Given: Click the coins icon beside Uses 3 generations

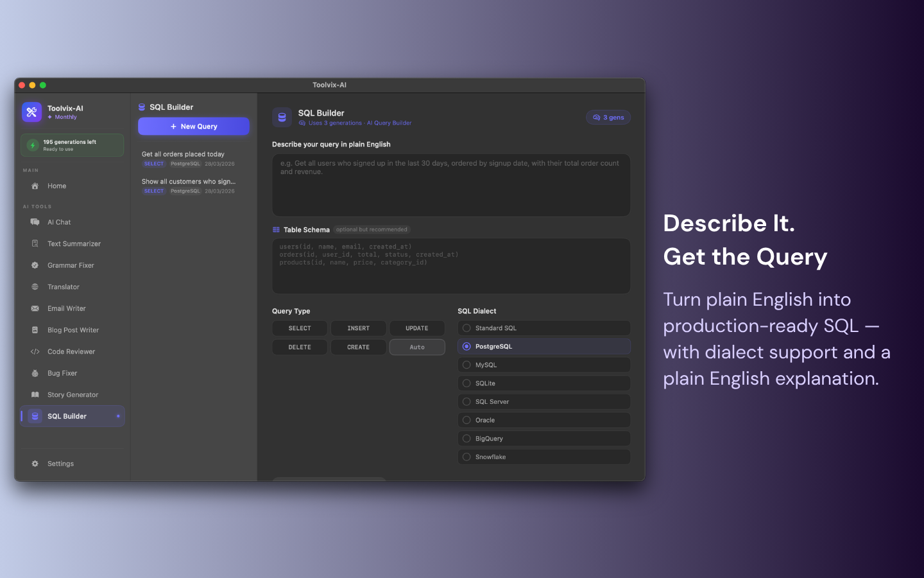Looking at the screenshot, I should (302, 123).
